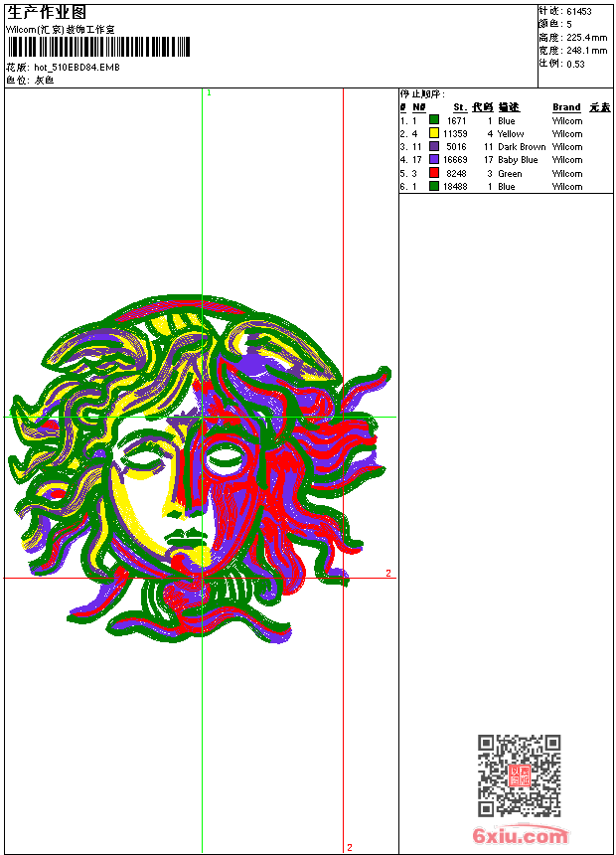The width and height of the screenshot is (616, 855).
Task: Select the height value 225.4mm
Action: 586,38
